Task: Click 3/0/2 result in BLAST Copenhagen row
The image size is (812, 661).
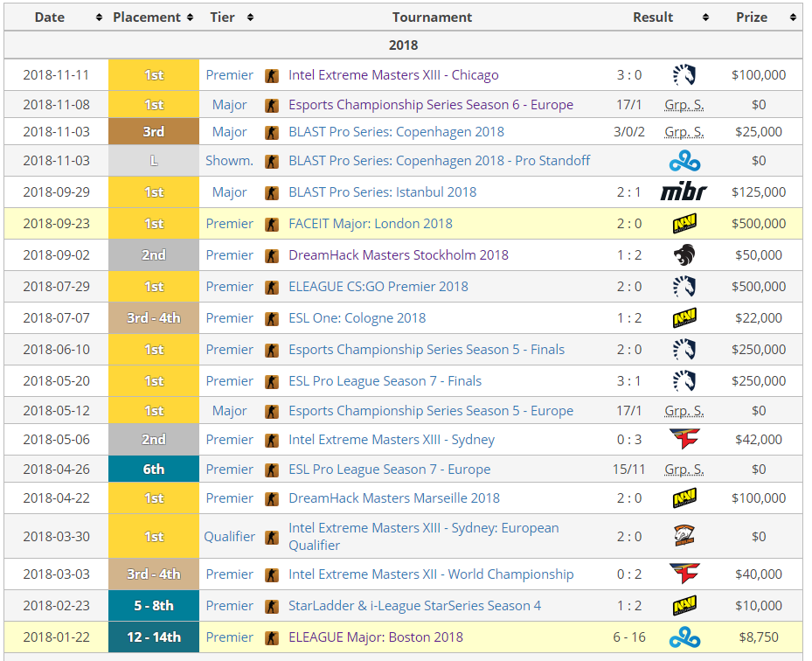Action: (x=629, y=131)
